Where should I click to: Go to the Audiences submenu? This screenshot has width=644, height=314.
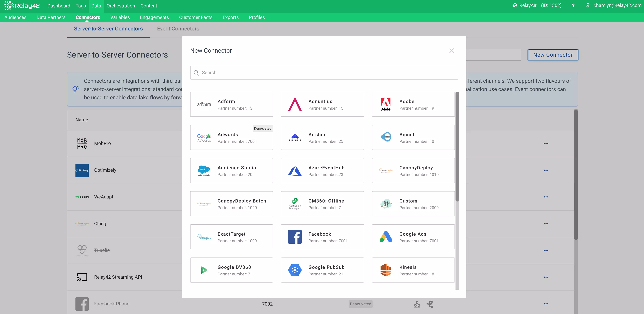[x=15, y=17]
